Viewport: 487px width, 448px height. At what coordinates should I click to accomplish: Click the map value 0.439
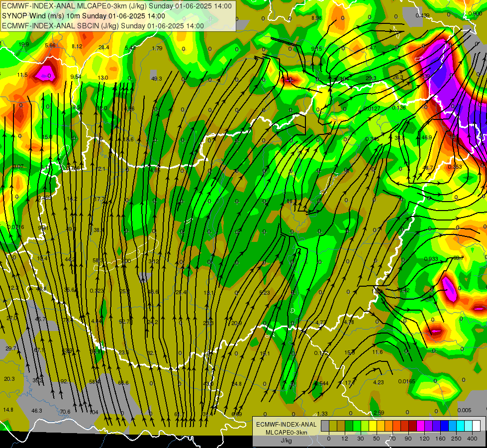422,15
